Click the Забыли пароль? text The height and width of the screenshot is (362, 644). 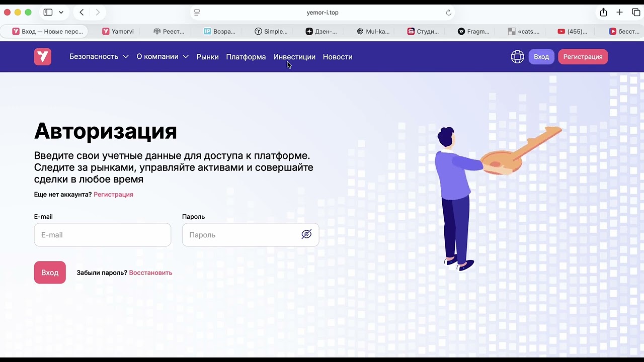pos(102,273)
